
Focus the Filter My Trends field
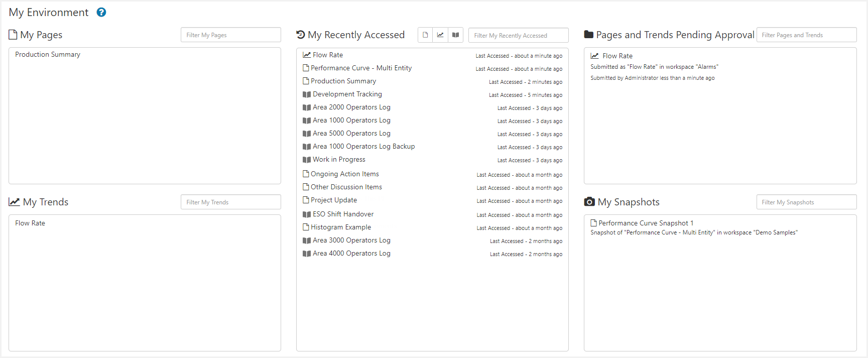click(x=230, y=202)
